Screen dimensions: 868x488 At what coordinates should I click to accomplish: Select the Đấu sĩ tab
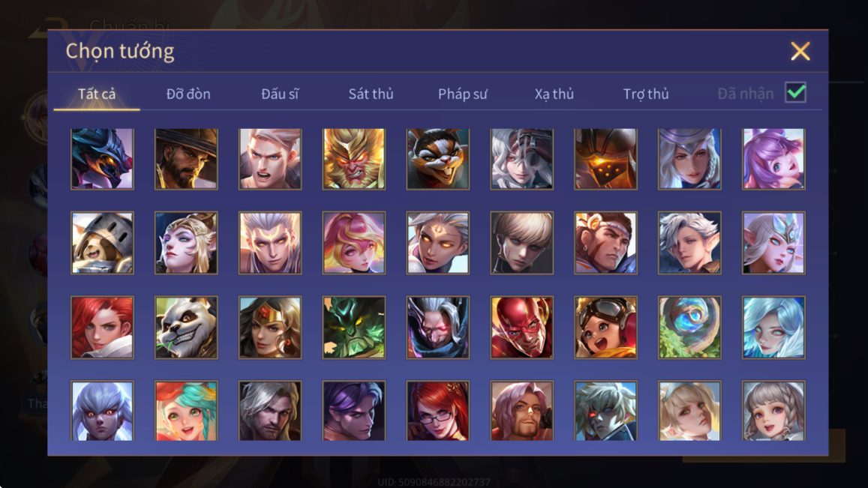tap(280, 94)
